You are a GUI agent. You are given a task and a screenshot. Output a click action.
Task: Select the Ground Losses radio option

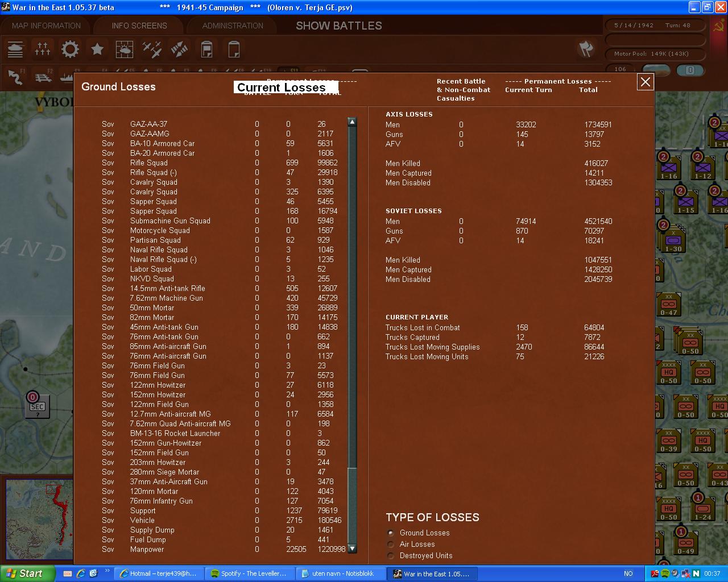(391, 533)
